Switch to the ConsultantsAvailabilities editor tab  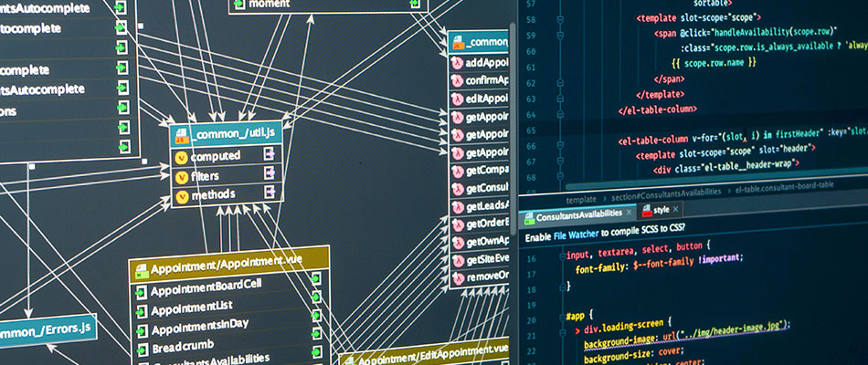tap(576, 217)
